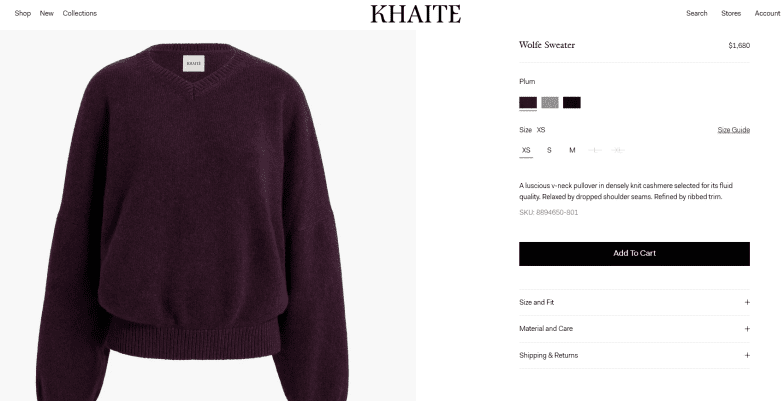The image size is (784, 401).
Task: Go to Stores page
Action: tap(731, 13)
